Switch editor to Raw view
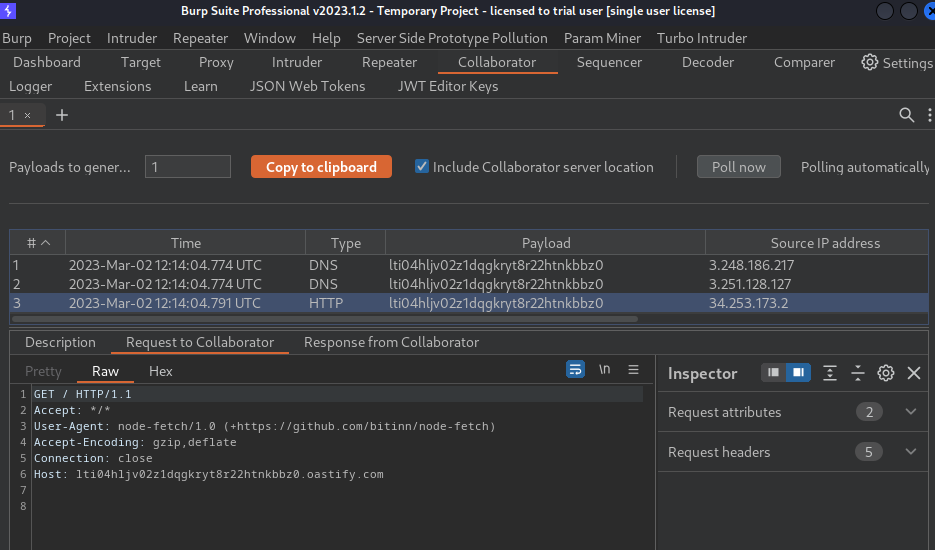The height and width of the screenshot is (550, 935). pos(106,371)
